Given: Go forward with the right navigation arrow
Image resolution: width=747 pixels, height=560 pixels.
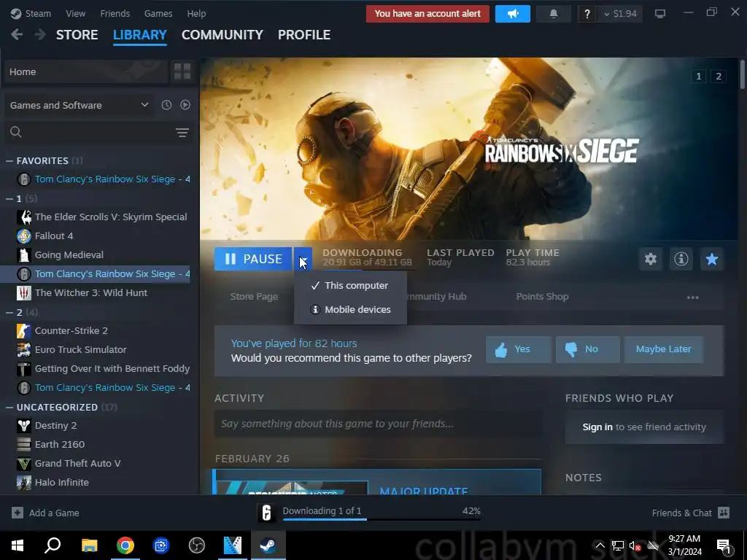Looking at the screenshot, I should point(40,34).
